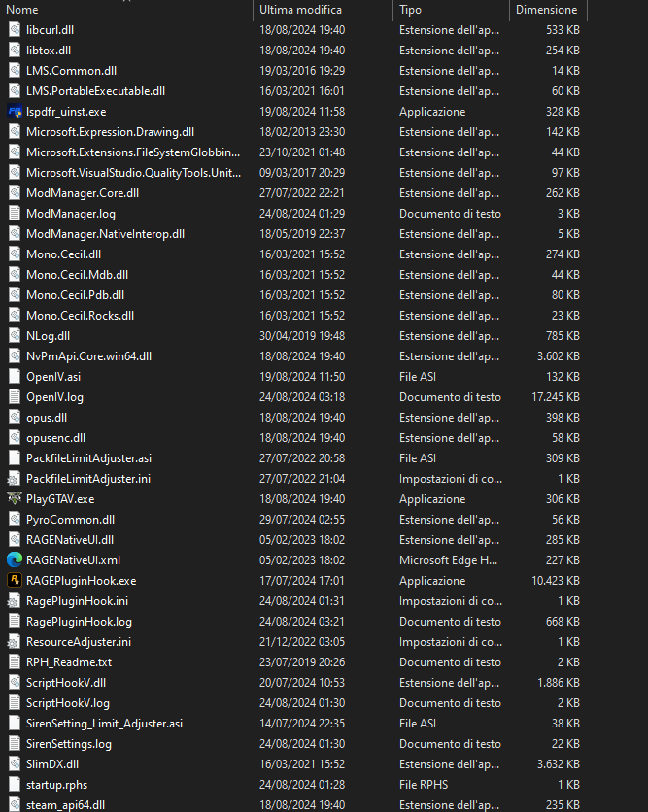This screenshot has width=648, height=812.
Task: Click the ScriptHookV.log document icon
Action: [15, 703]
